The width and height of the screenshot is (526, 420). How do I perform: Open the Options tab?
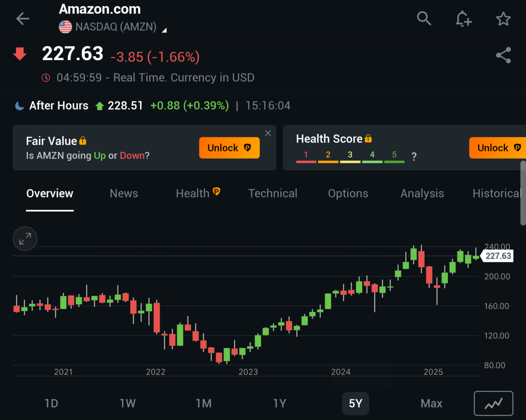[x=348, y=194]
